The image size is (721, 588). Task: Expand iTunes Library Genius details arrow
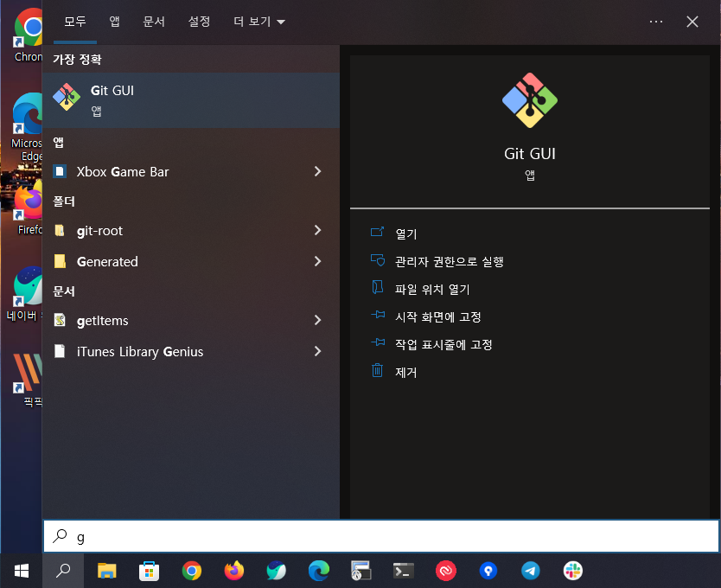point(317,352)
